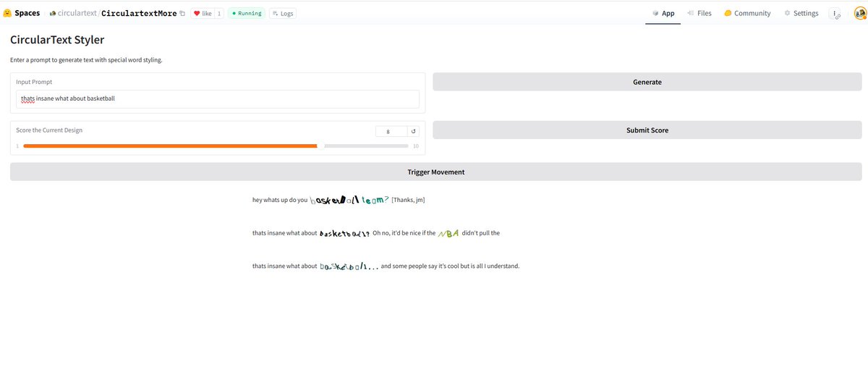
Task: Click the text 'hey whats up do you'
Action: pyautogui.click(x=280, y=200)
